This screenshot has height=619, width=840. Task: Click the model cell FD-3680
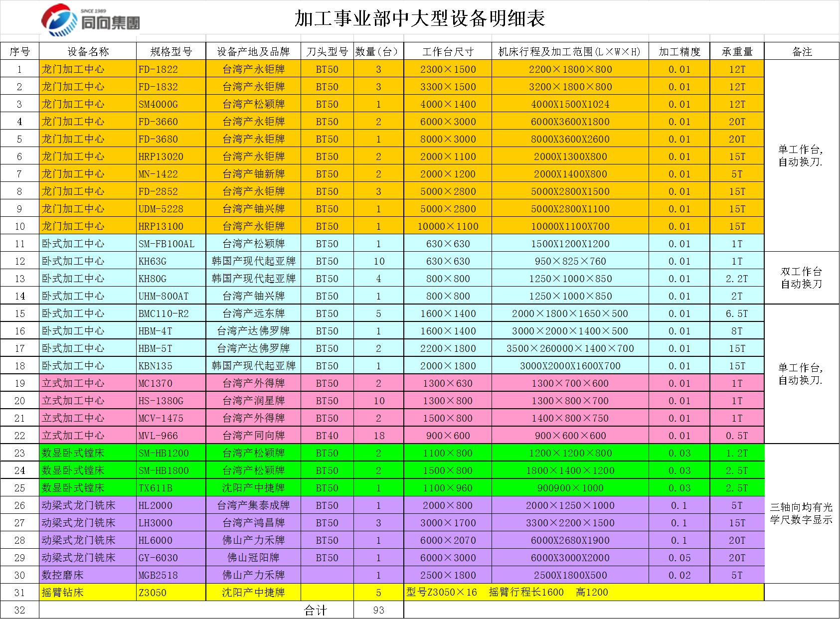171,139
